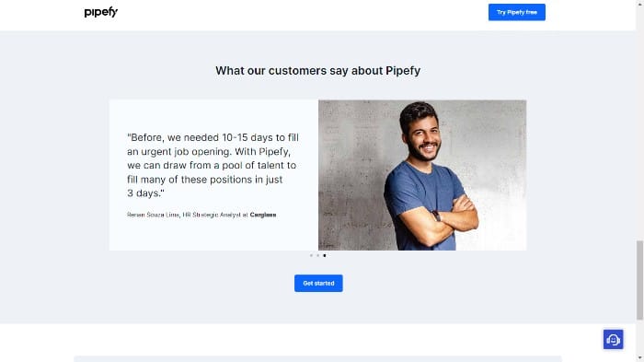Open the chat support robot widget
Image resolution: width=644 pixels, height=362 pixels.
coord(613,339)
